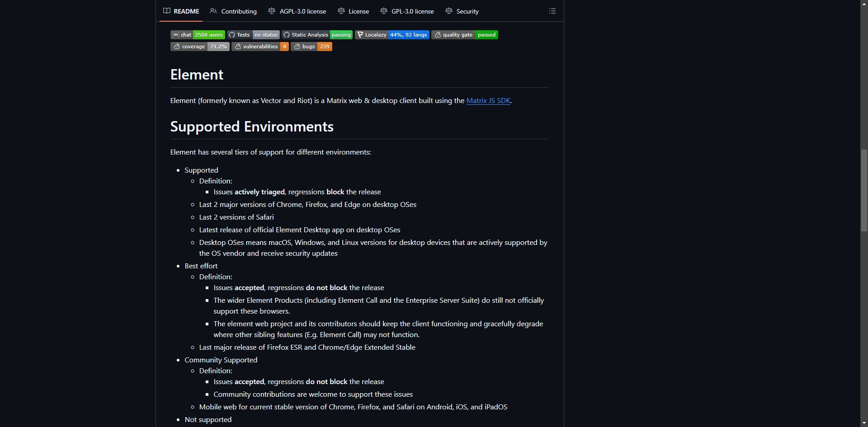Click the 'Last 2 versions of Safari' line
Image resolution: width=868 pixels, height=427 pixels.
coord(236,217)
